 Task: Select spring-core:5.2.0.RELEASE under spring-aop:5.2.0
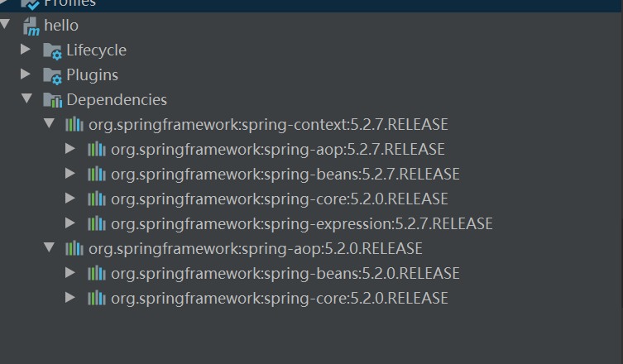[x=279, y=298]
